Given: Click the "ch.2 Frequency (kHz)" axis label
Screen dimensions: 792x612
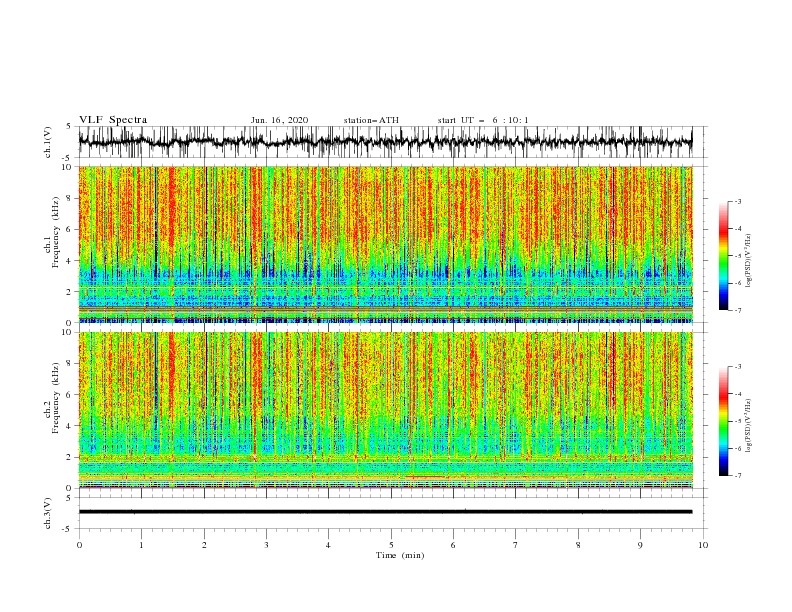Looking at the screenshot, I should point(53,398).
